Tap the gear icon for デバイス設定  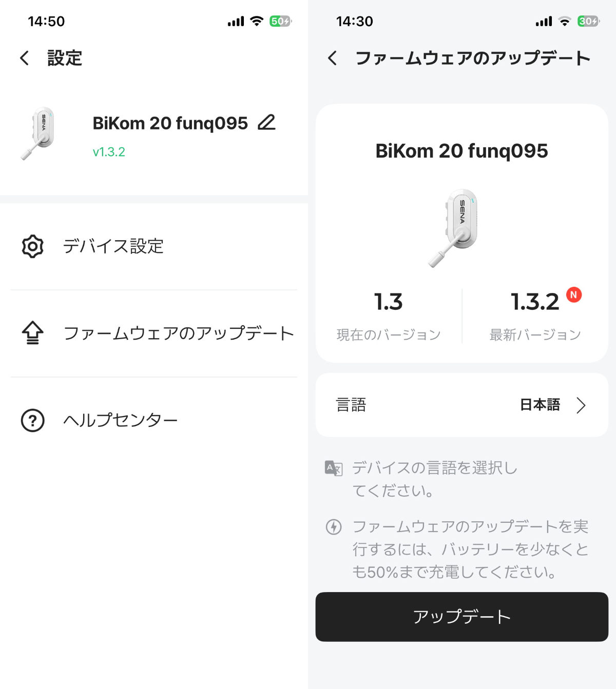(33, 246)
